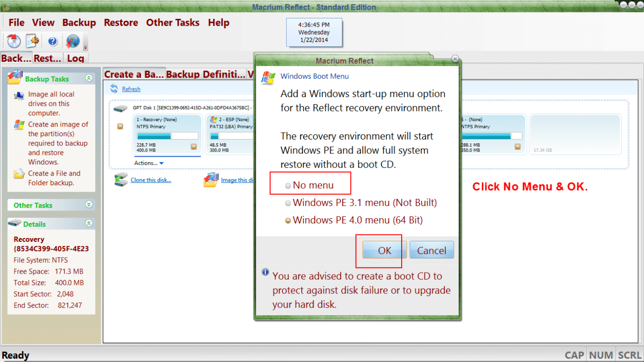Click the rescue media disc toolbar icon
The width and height of the screenshot is (644, 362).
point(14,42)
